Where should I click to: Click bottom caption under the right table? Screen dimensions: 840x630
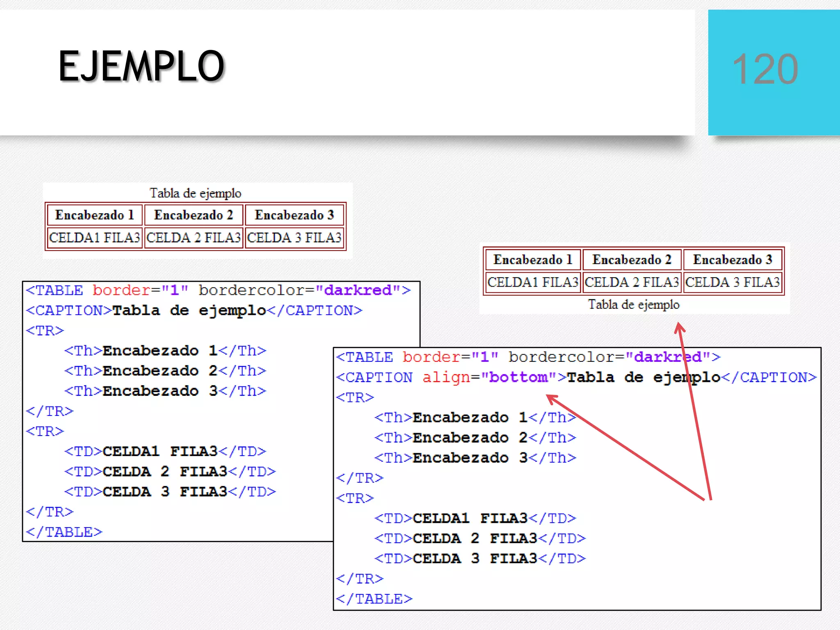click(x=634, y=304)
